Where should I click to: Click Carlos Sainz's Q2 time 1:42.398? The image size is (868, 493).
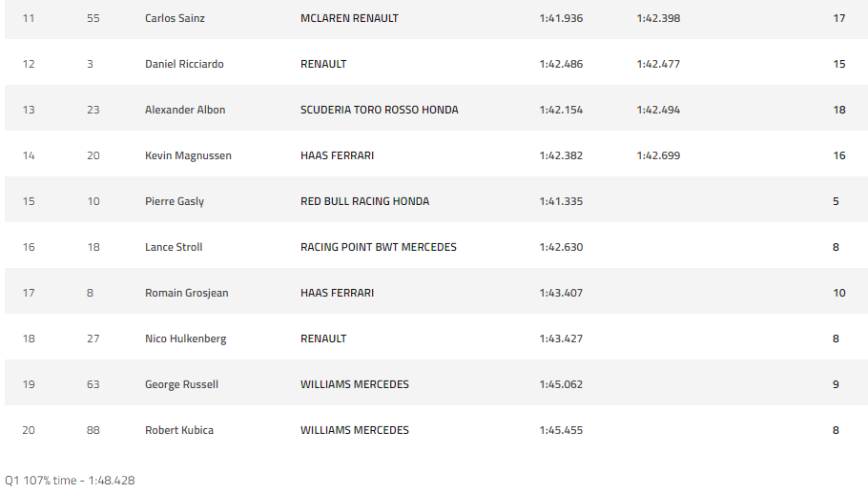point(658,18)
